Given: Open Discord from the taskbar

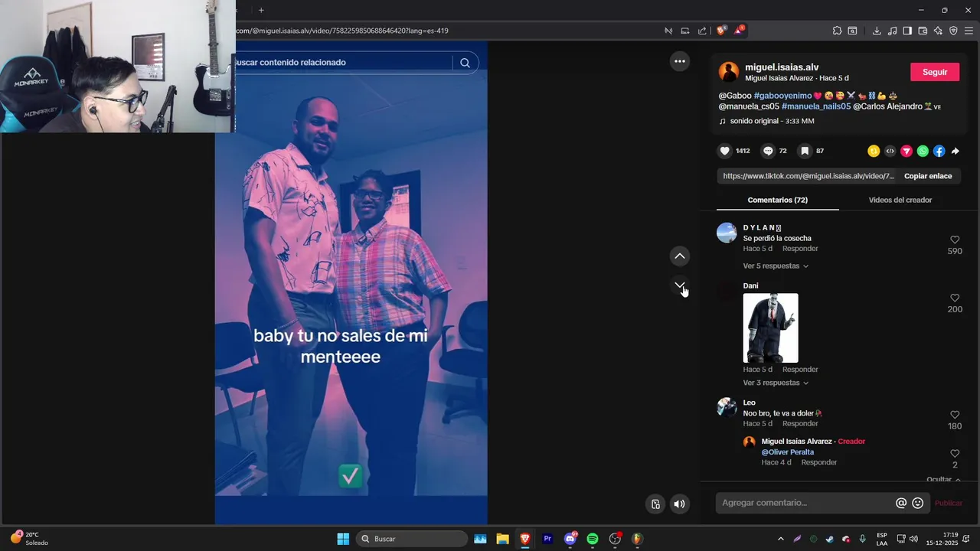Looking at the screenshot, I should 570,539.
